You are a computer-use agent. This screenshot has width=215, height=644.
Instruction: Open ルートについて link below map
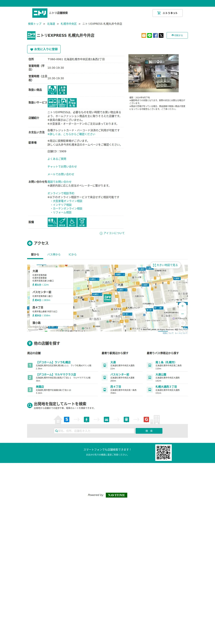click(181, 333)
